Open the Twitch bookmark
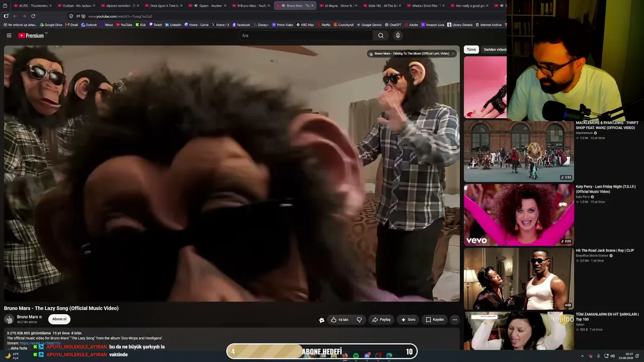644x362 pixels. (155, 25)
